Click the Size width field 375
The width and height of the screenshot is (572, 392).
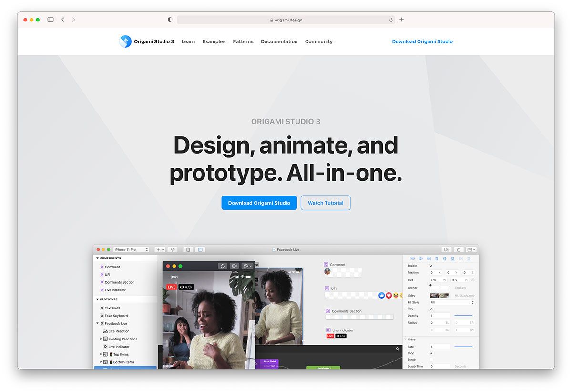coord(439,280)
